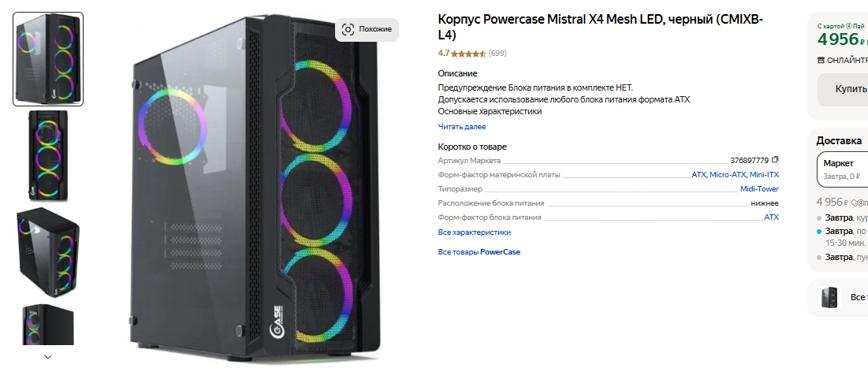Click the ATX power supply form-factor link
Screen dimensions: 868x368
coord(771,217)
